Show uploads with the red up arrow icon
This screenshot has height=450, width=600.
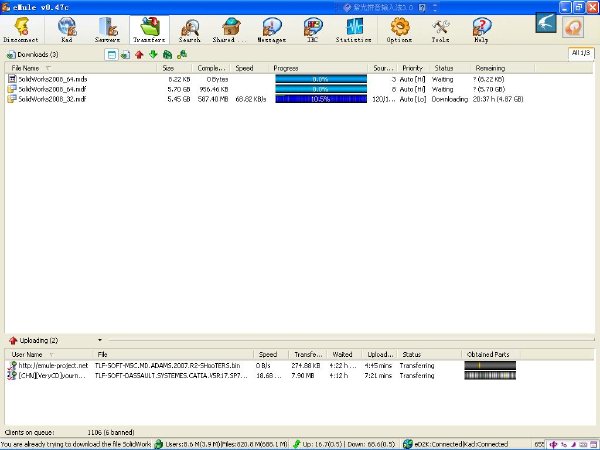coord(139,55)
